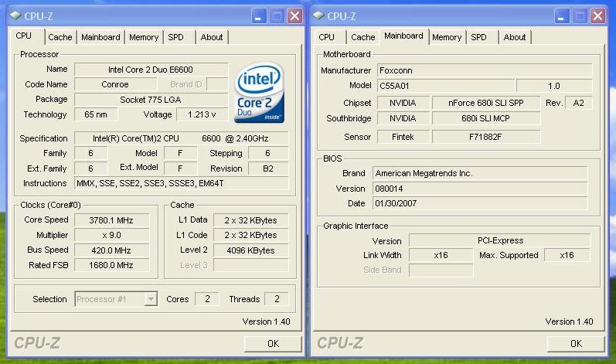This screenshot has height=364, width=616.
Task: Click the motherboard model revision 1.0 field
Action: 554,86
